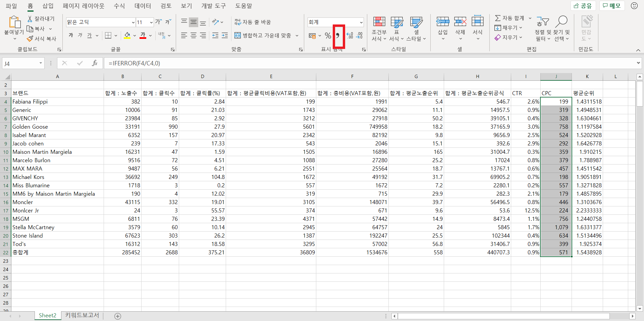Screen dimensions: 644x321
Task: Click the 메모 comments button
Action: pyautogui.click(x=612, y=6)
